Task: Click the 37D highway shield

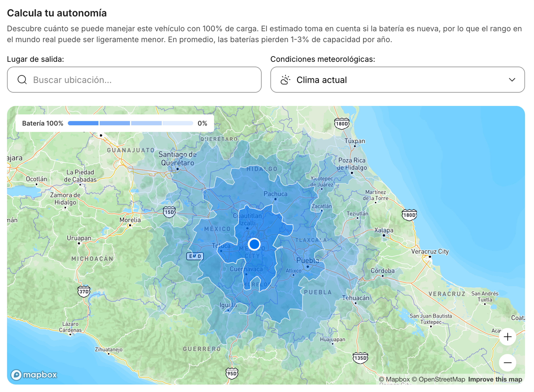Action: click(84, 292)
